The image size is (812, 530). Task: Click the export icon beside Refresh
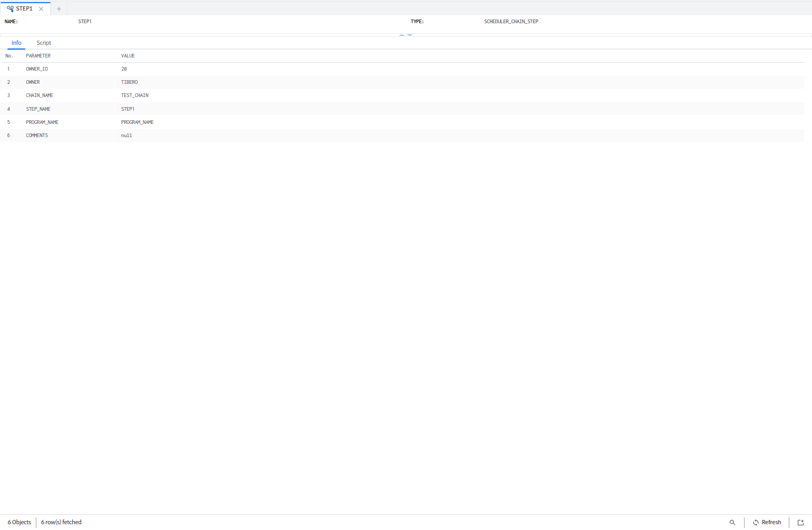coord(800,523)
